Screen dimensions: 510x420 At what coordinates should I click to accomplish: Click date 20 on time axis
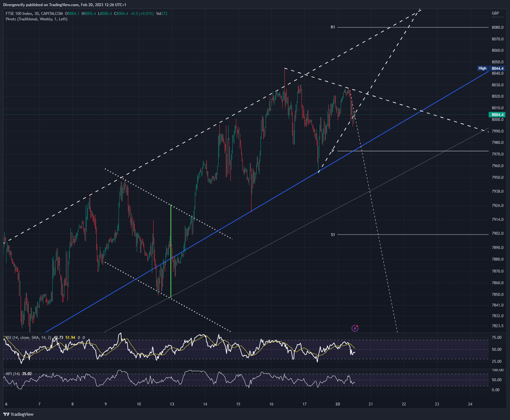click(x=337, y=404)
